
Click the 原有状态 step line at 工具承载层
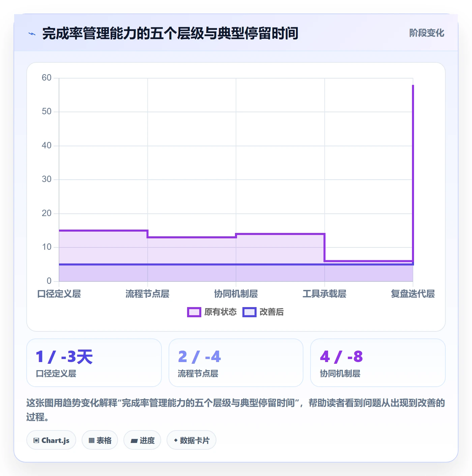pyautogui.click(x=368, y=261)
